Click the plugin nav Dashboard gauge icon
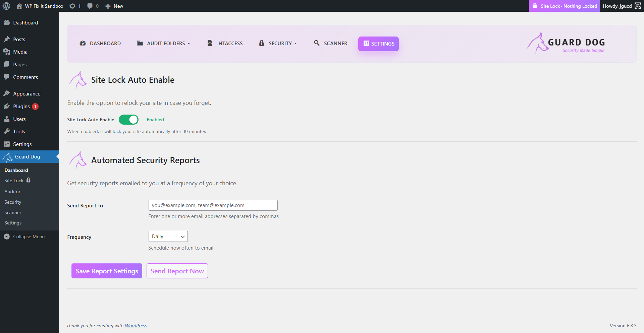 tap(83, 43)
